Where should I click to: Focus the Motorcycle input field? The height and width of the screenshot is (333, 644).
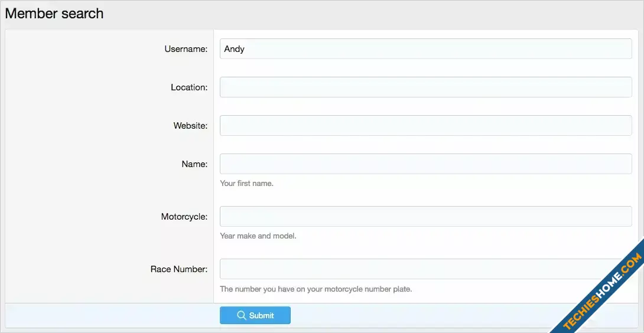click(425, 217)
